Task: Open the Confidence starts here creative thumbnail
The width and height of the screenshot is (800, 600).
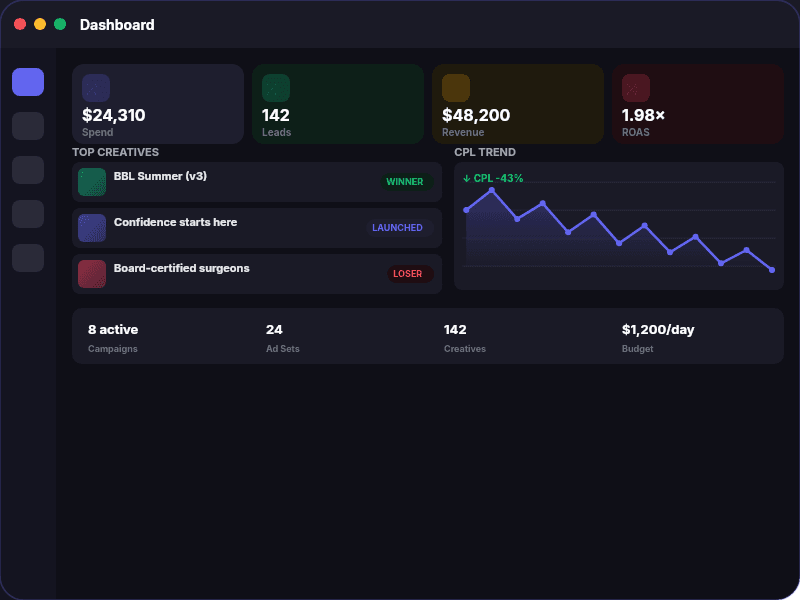Action: (92, 228)
